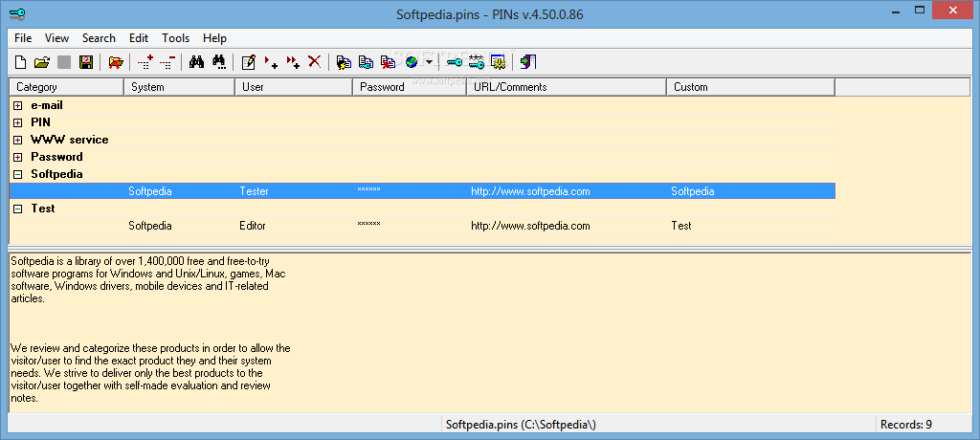Open the File menu
Screen dimensions: 980x440
(x=23, y=38)
